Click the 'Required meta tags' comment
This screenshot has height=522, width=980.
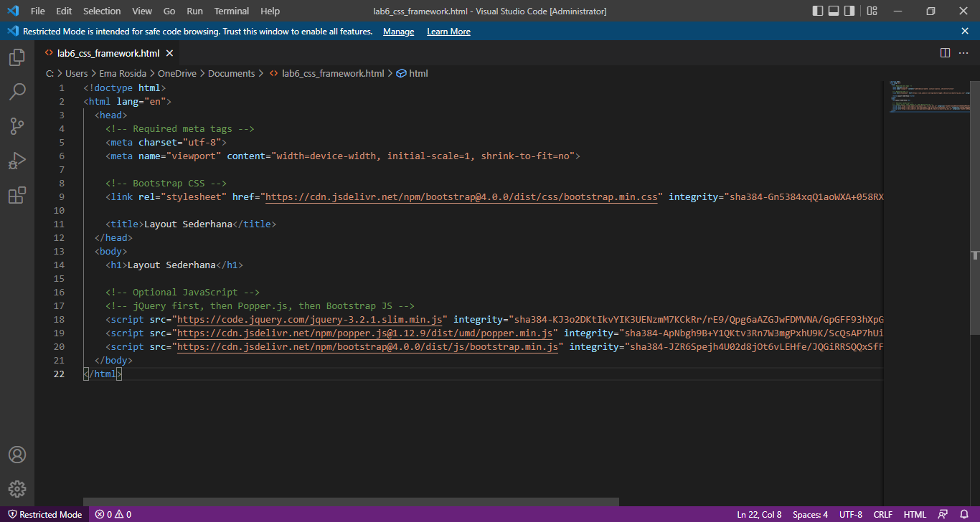tap(180, 128)
